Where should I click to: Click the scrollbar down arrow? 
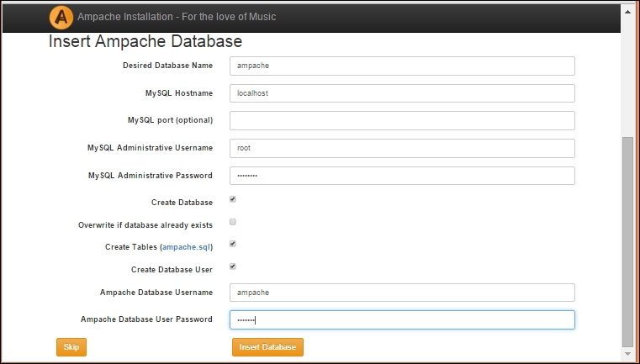[627, 356]
